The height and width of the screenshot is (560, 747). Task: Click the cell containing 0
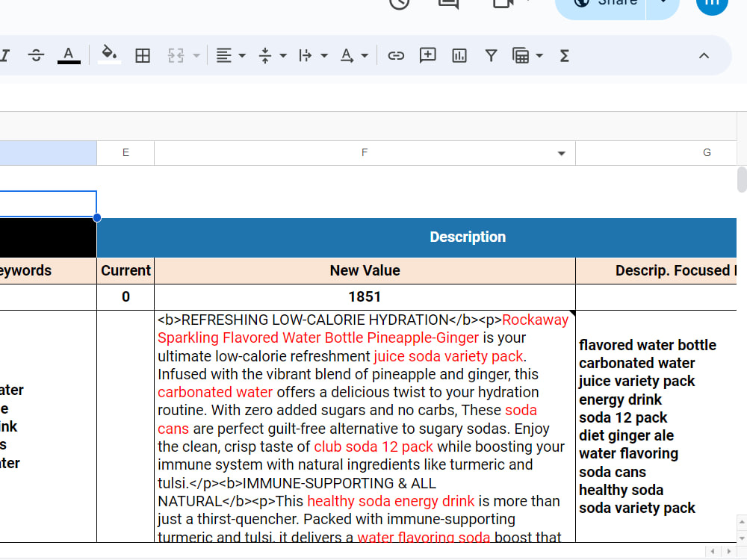point(125,296)
